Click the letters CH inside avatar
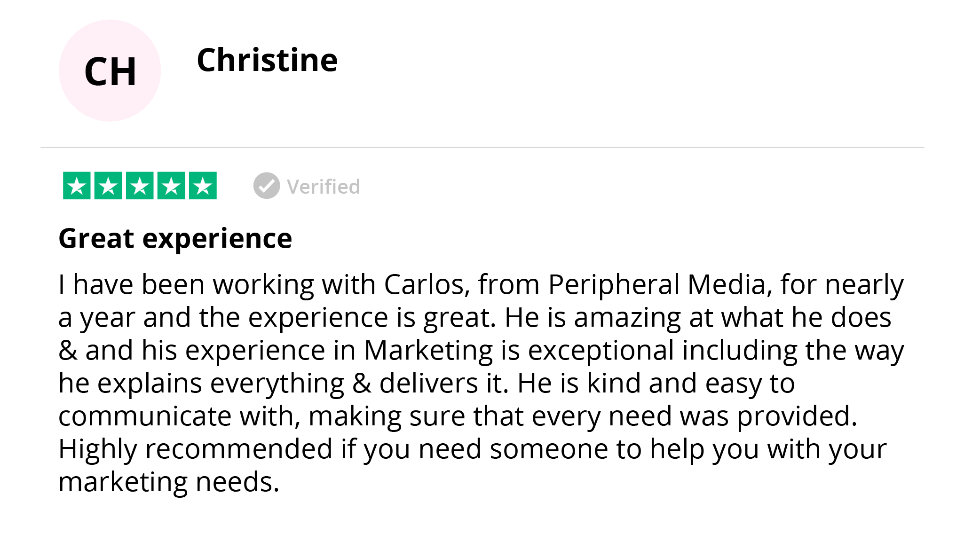980x549 pixels. tap(111, 71)
